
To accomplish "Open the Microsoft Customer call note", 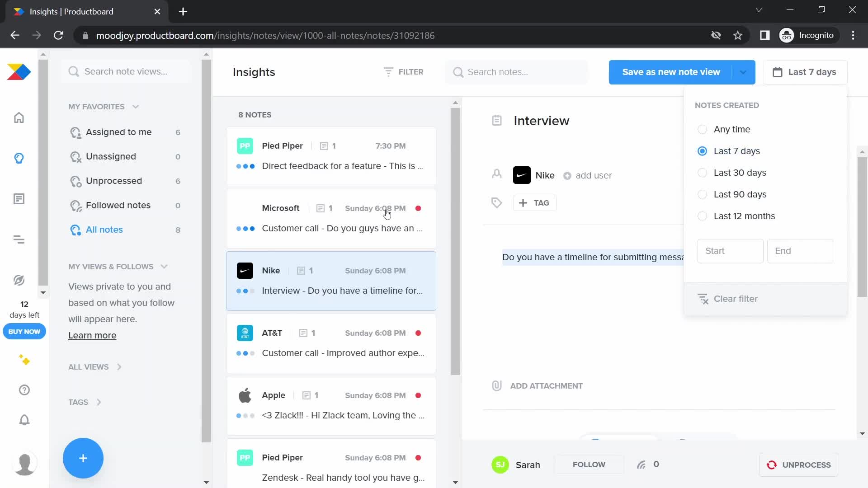I will (x=331, y=219).
